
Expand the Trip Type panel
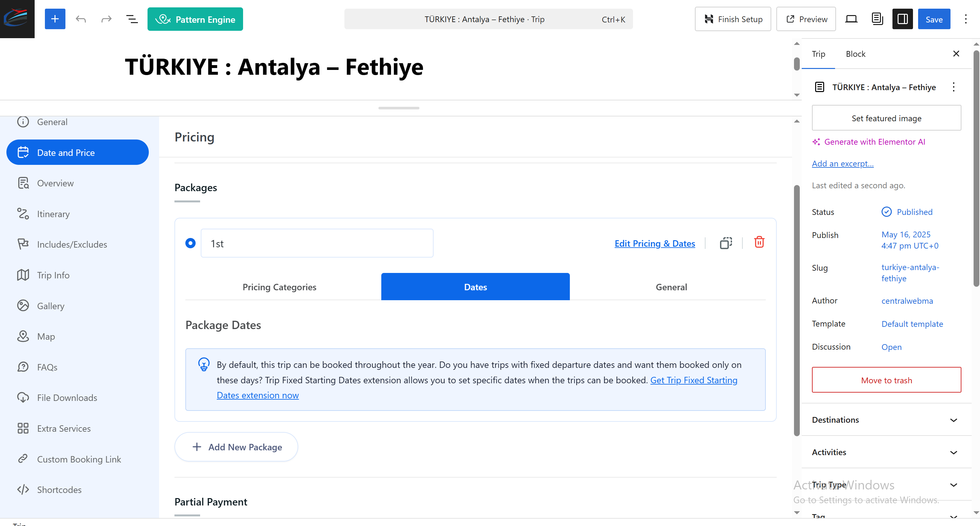pyautogui.click(x=886, y=485)
